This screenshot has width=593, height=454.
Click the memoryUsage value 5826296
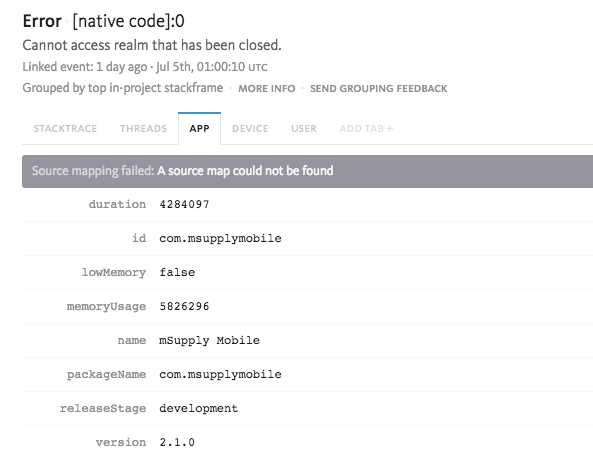pos(184,306)
